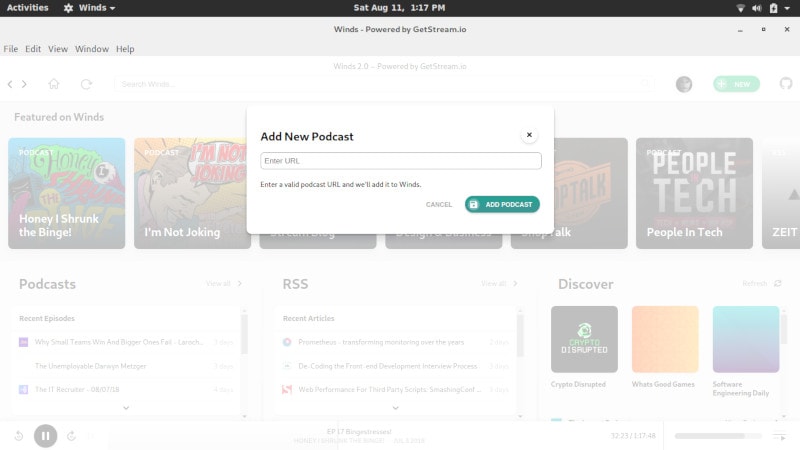Click the Podcasts section heading
The height and width of the screenshot is (450, 800).
click(x=47, y=284)
